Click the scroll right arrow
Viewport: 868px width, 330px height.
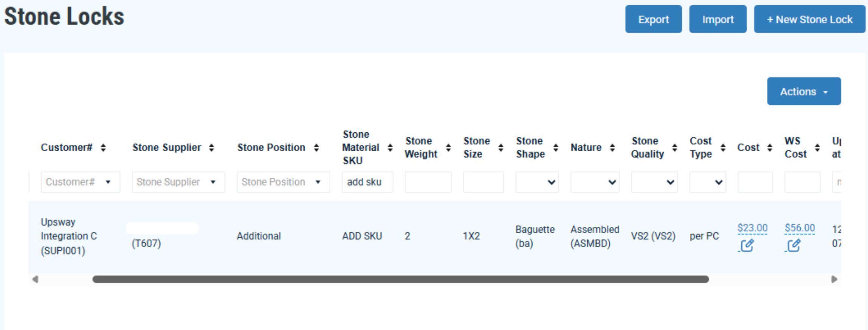click(834, 279)
